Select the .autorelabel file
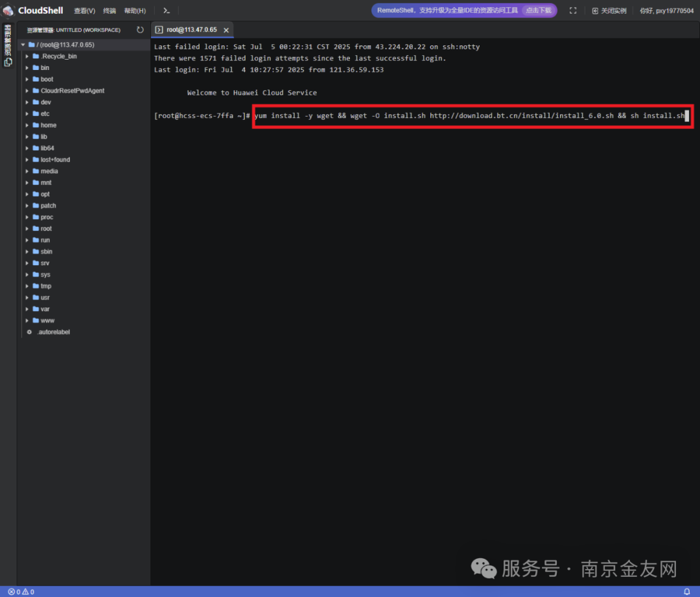Viewport: 700px width, 597px height. click(x=53, y=332)
